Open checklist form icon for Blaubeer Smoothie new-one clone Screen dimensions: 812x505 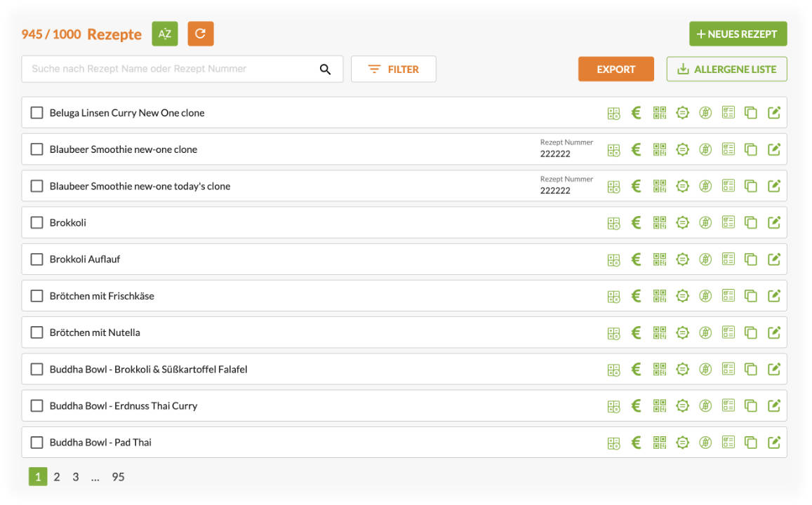[728, 149]
